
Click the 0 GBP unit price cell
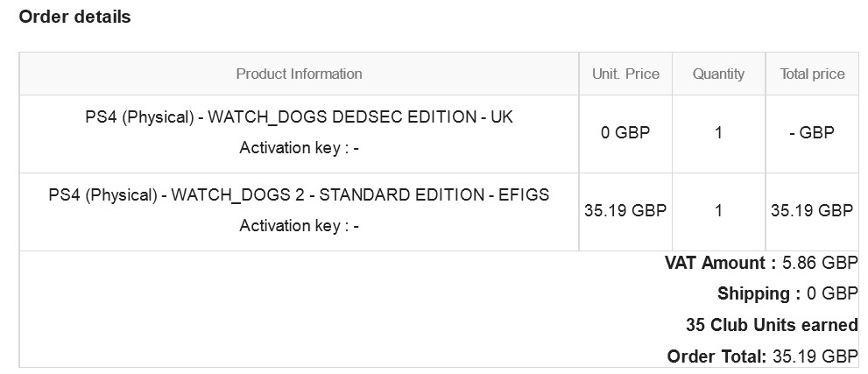click(625, 133)
